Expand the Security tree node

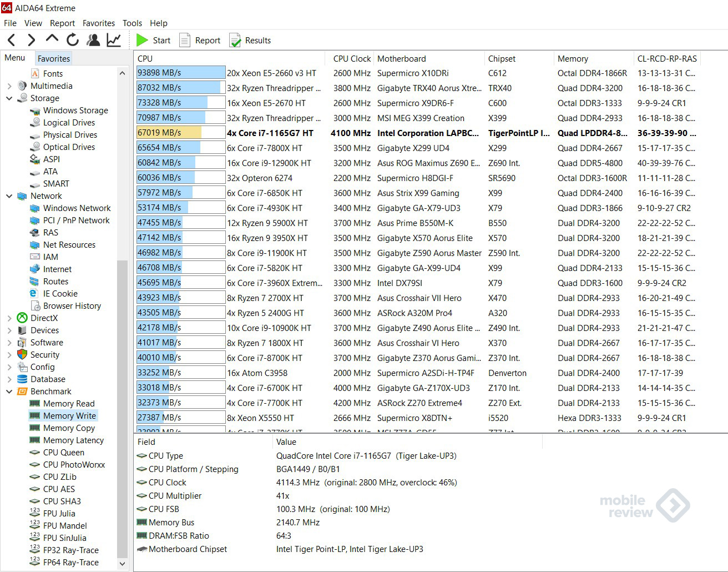[9, 355]
